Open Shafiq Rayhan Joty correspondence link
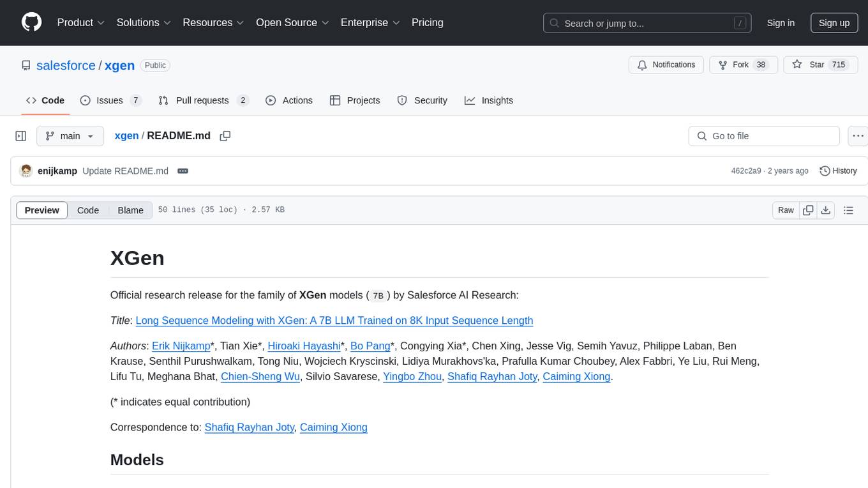 (250, 428)
